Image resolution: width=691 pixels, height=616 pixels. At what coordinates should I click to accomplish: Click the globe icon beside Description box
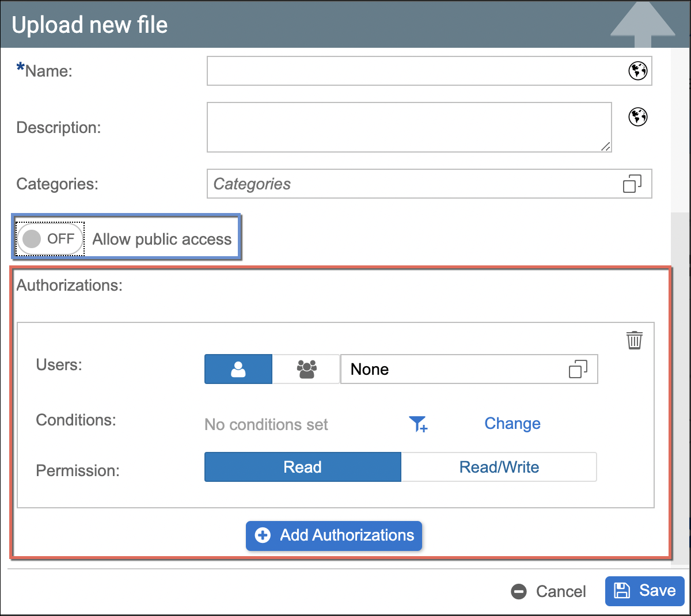(x=637, y=117)
